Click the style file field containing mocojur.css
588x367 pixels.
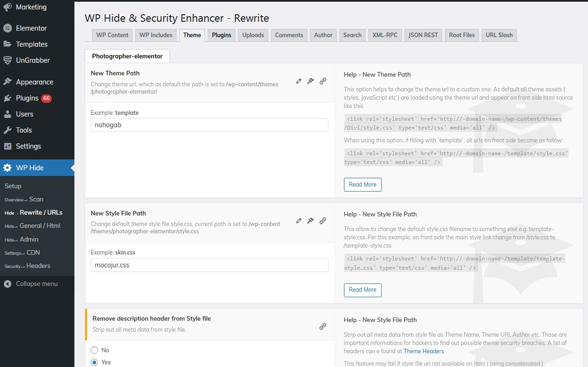[209, 265]
